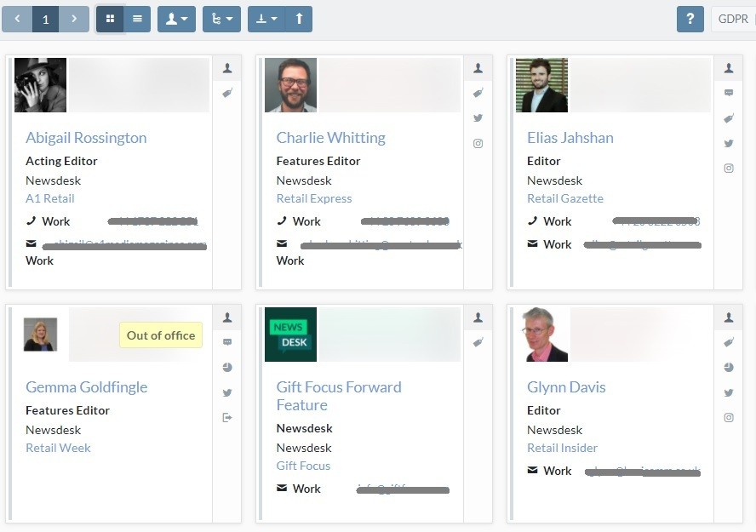The width and height of the screenshot is (756, 532).
Task: Select person tab on Gift Focus card
Action: [x=478, y=317]
